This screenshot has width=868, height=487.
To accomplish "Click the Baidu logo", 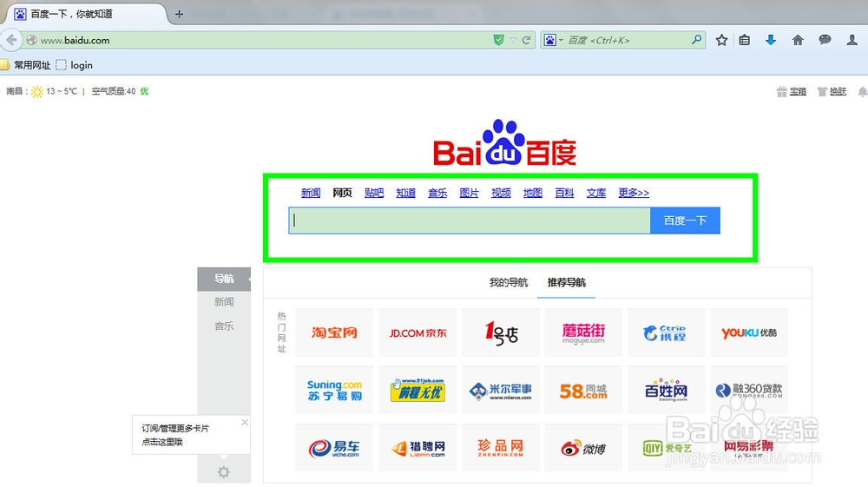I will point(504,142).
